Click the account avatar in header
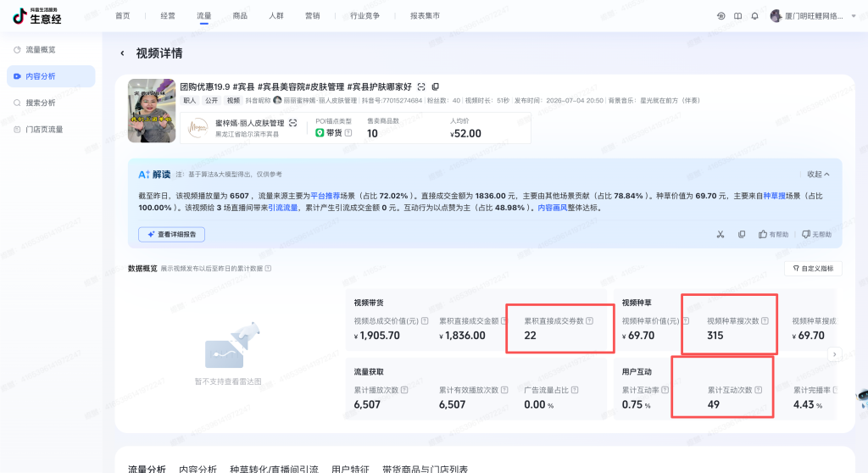 776,15
